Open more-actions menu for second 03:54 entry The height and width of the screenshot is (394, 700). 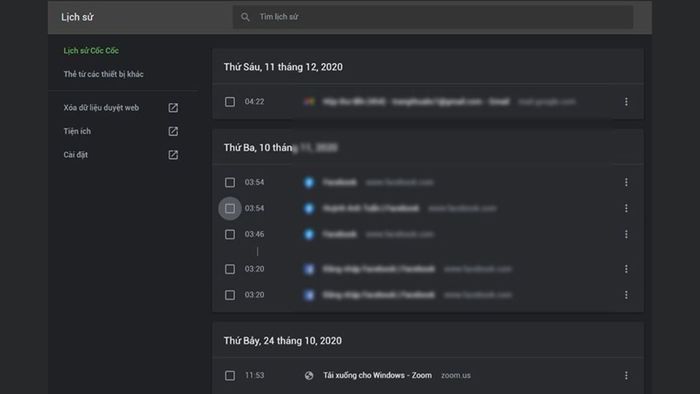(x=626, y=208)
